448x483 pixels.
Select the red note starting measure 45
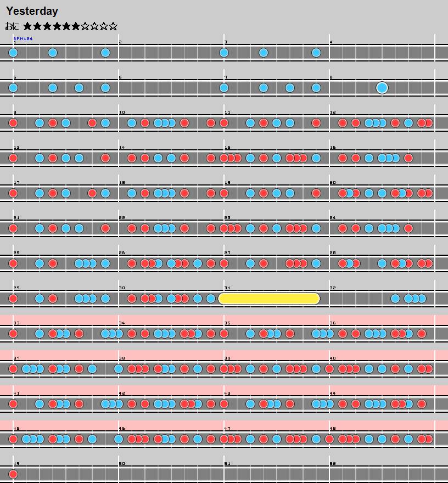point(13,439)
